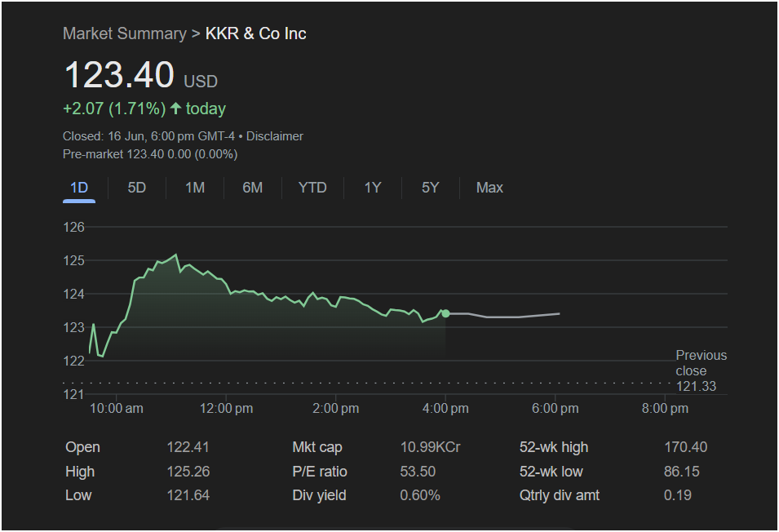Switch chart to 1Y range
This screenshot has height=532, width=779.
[x=373, y=188]
